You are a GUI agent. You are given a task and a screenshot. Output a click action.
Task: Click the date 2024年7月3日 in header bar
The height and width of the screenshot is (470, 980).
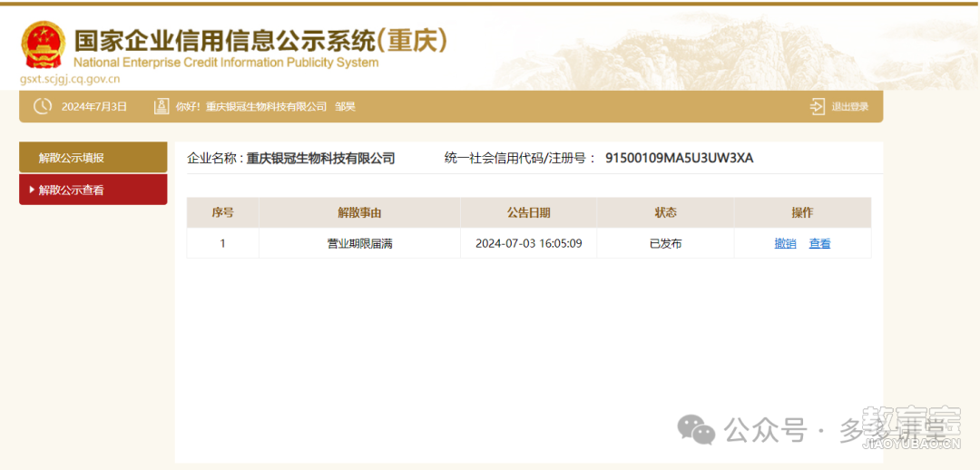click(x=94, y=107)
